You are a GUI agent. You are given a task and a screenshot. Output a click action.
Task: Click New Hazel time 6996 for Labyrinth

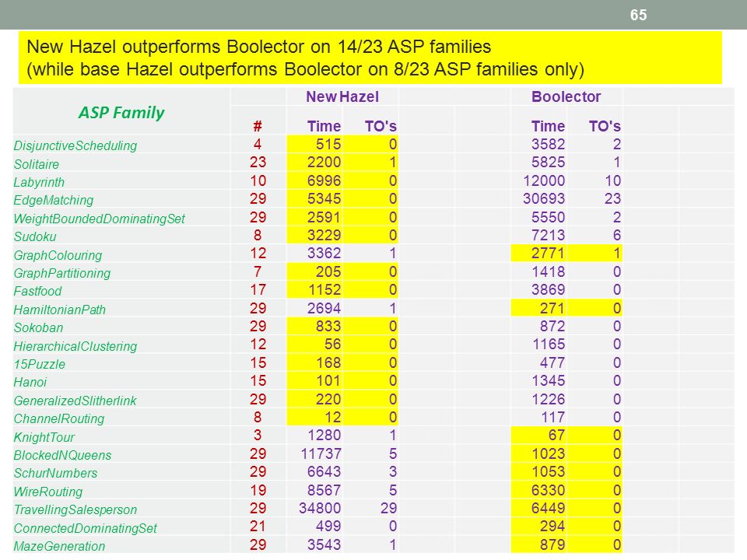(324, 180)
